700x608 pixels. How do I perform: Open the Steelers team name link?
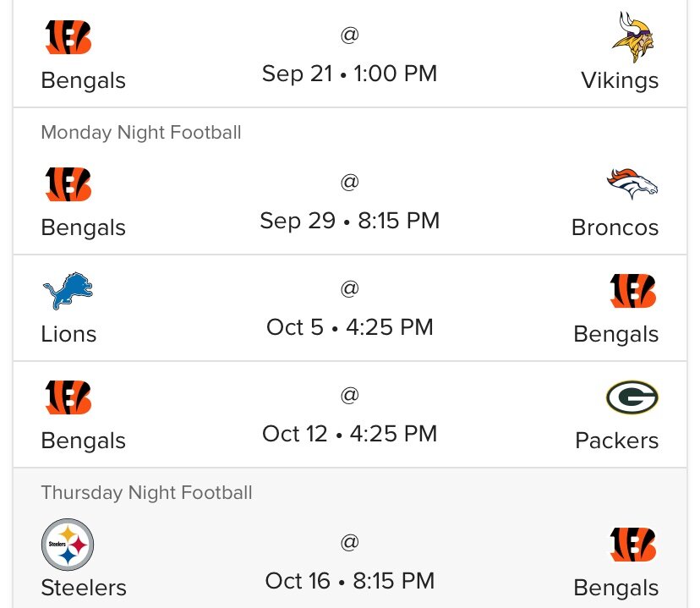[84, 588]
